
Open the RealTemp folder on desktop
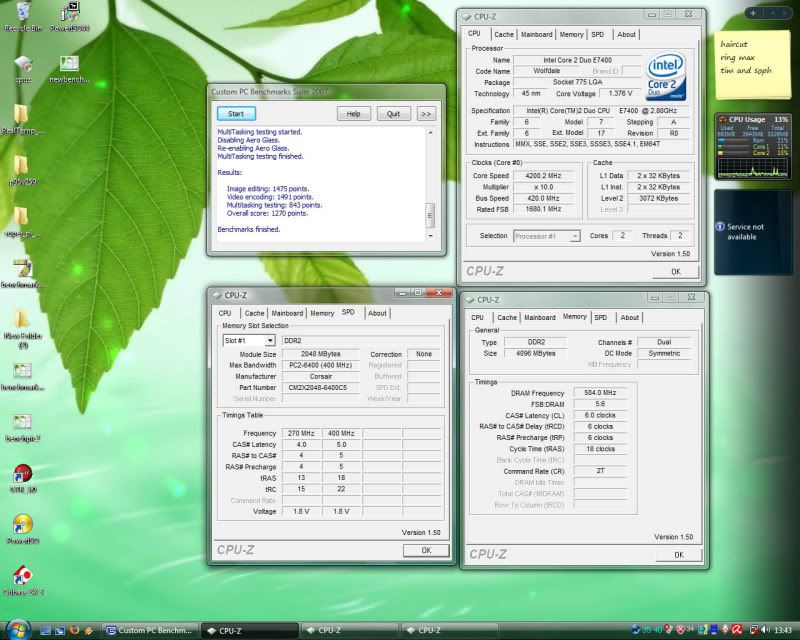[x=20, y=115]
